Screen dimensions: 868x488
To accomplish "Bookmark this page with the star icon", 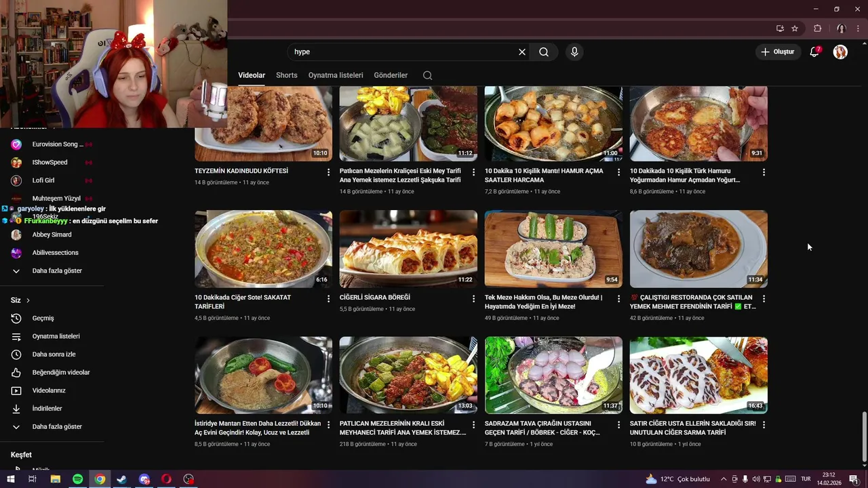I will 795,28.
